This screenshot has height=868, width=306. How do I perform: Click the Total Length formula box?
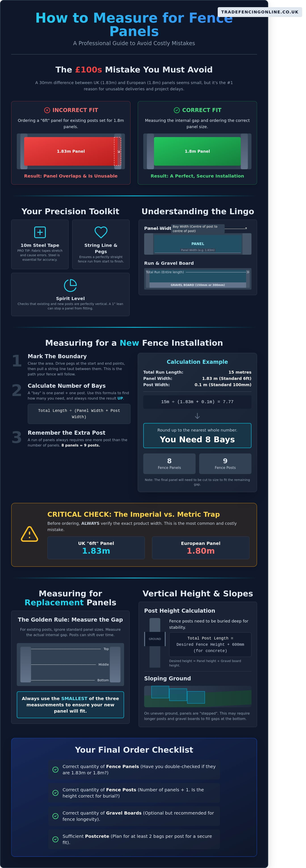79,414
